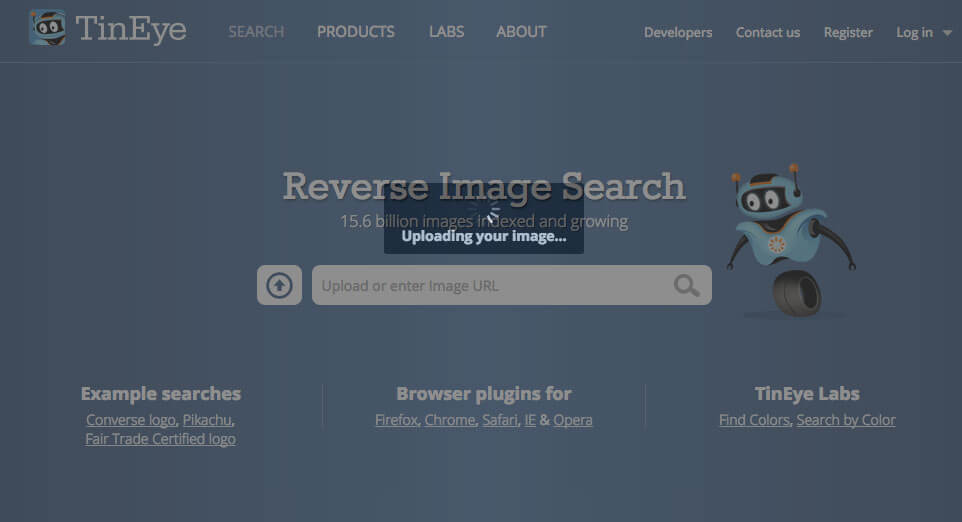Open the LABS menu item

click(x=446, y=32)
